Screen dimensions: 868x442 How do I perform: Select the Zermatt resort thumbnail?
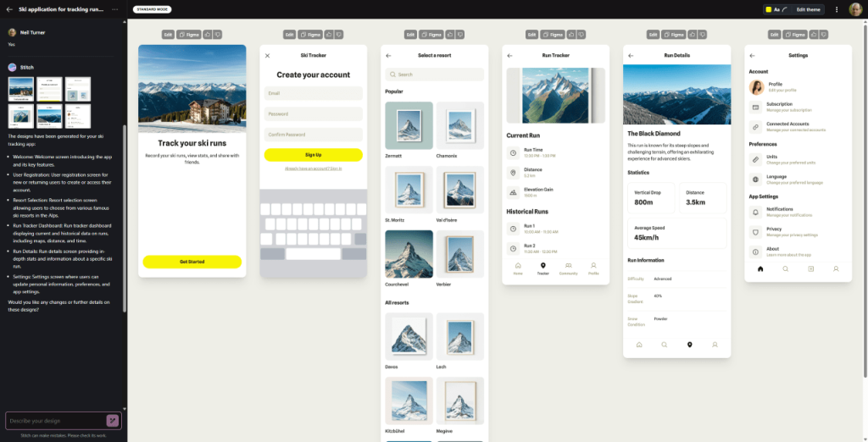(x=409, y=125)
